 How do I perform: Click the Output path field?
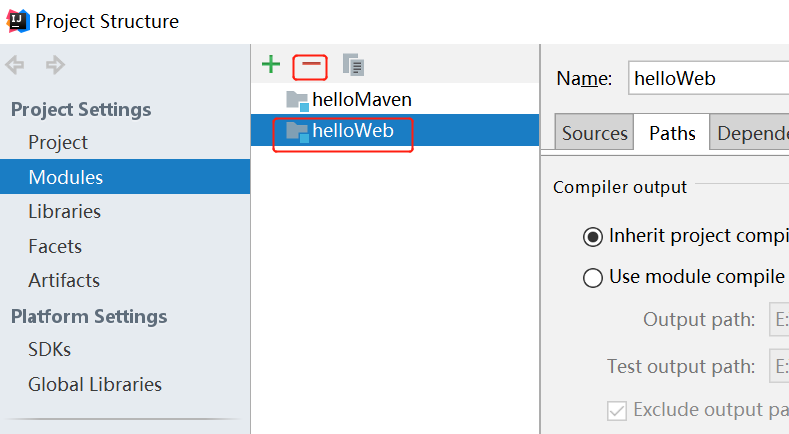[x=779, y=320]
